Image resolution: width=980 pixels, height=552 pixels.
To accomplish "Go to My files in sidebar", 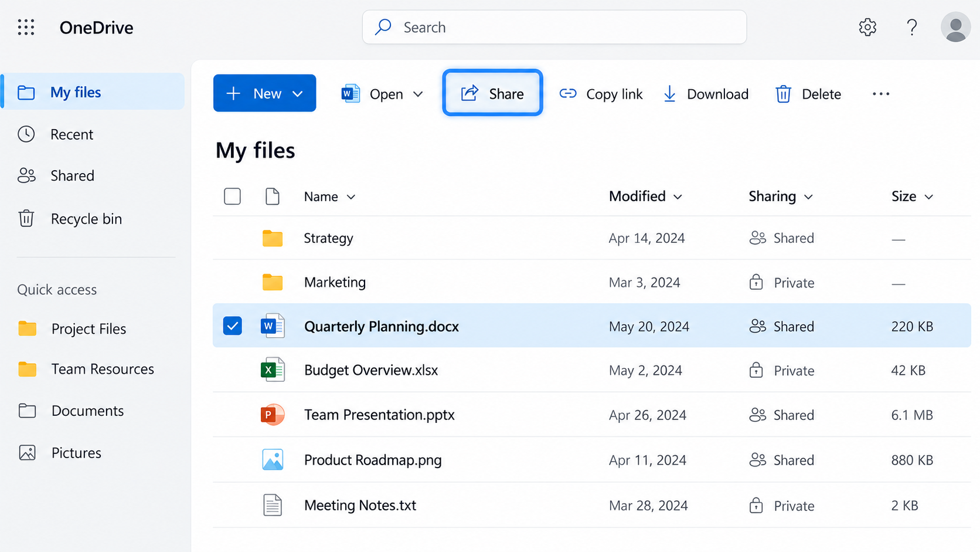I will [94, 92].
